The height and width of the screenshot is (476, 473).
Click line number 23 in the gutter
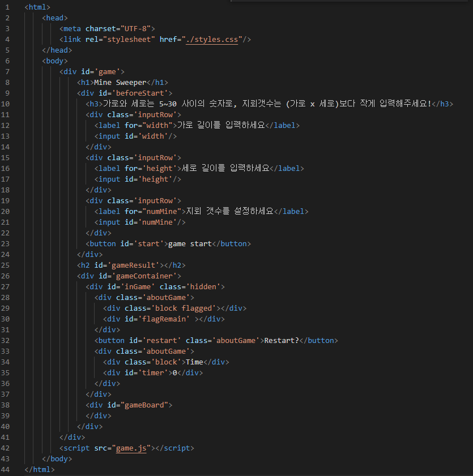(x=6, y=244)
